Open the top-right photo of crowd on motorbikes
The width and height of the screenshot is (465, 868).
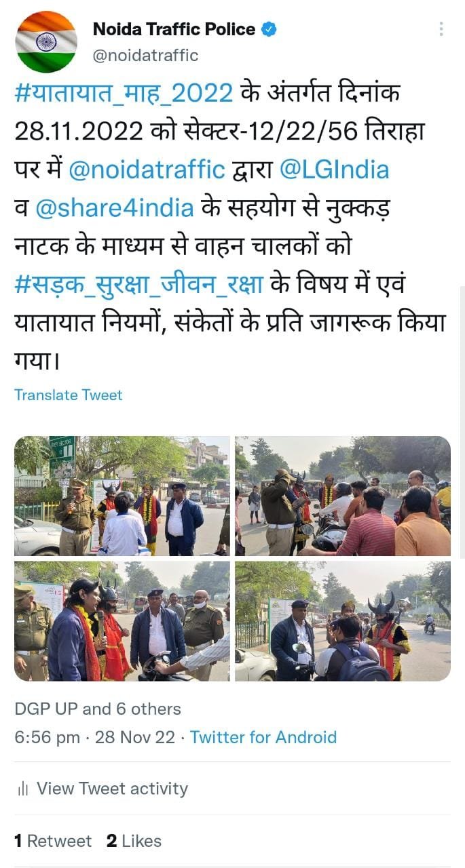(x=343, y=496)
